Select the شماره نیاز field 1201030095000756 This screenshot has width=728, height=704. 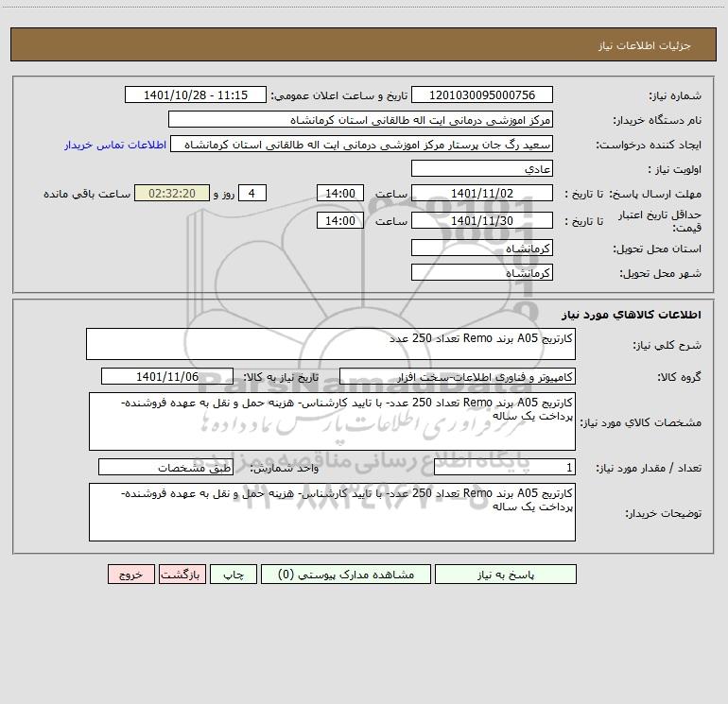[x=482, y=94]
